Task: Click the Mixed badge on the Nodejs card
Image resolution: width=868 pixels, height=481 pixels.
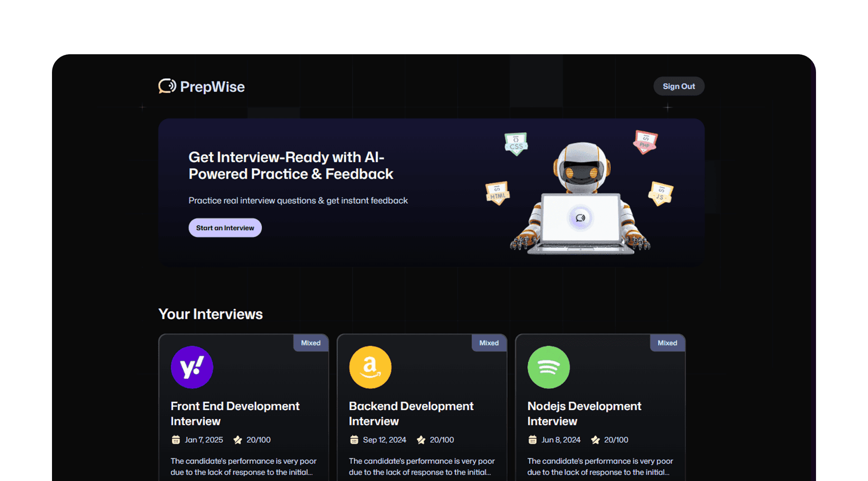Action: coord(667,343)
